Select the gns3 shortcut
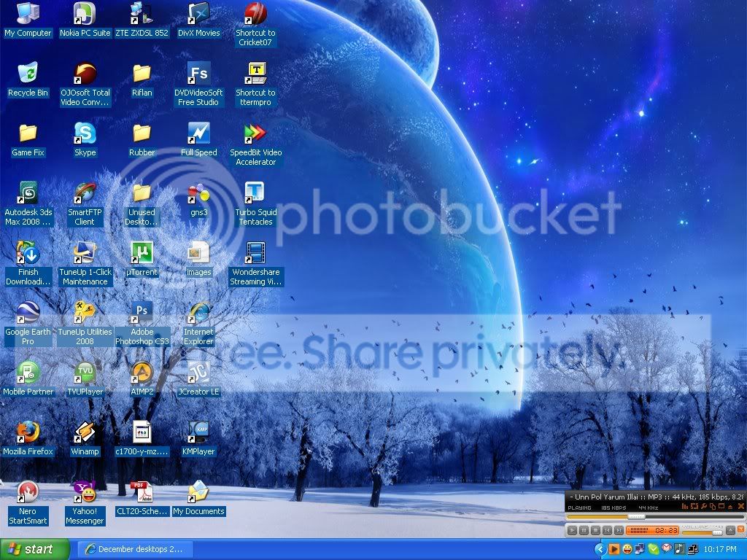This screenshot has height=560, width=747. coord(198,200)
